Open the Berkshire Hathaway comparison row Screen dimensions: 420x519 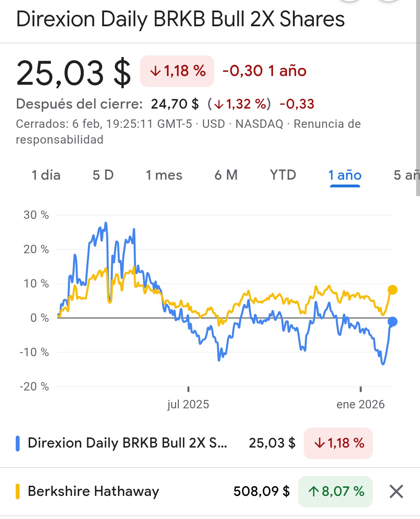click(x=93, y=491)
